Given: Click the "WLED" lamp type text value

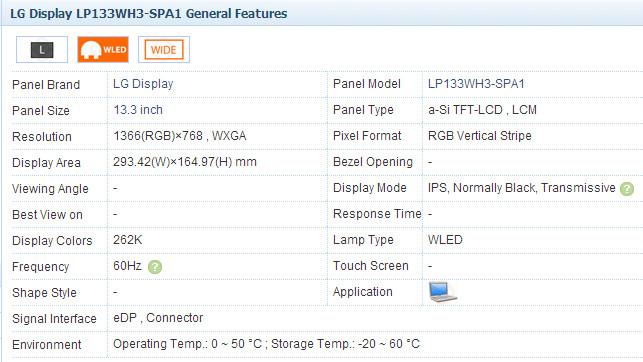Looking at the screenshot, I should pyautogui.click(x=445, y=240).
